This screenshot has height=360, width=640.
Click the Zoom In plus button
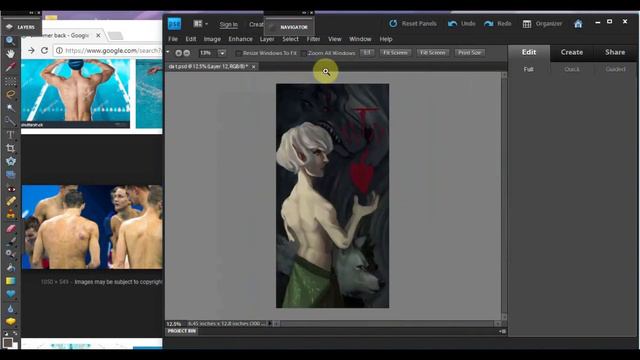pyautogui.click(x=178, y=53)
